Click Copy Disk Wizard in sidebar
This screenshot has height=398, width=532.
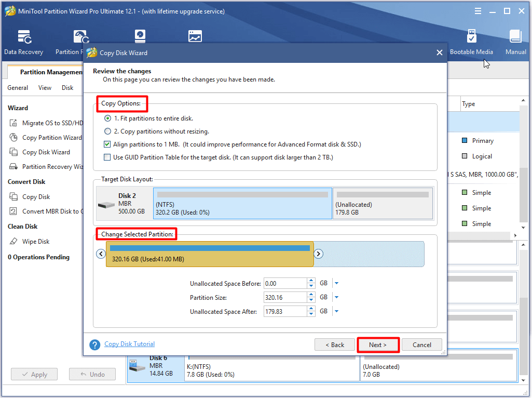click(46, 152)
